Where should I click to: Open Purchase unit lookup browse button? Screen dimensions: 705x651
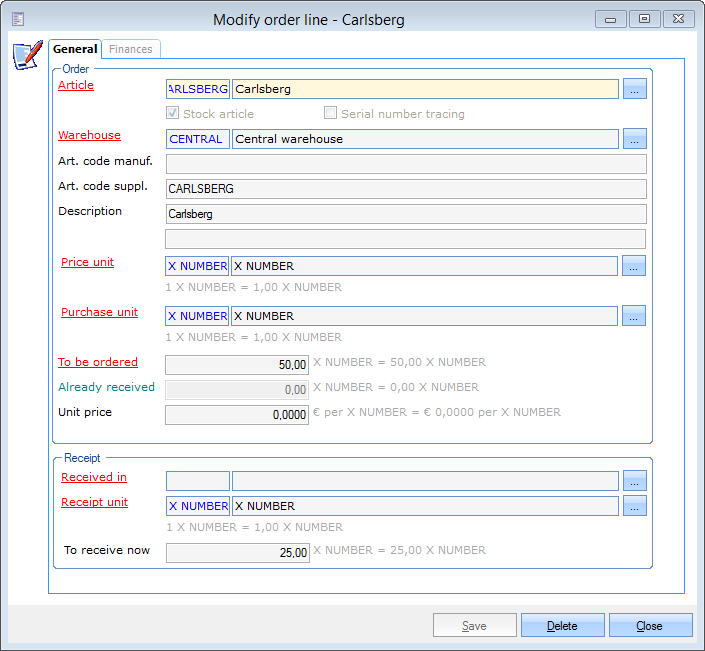(x=634, y=316)
